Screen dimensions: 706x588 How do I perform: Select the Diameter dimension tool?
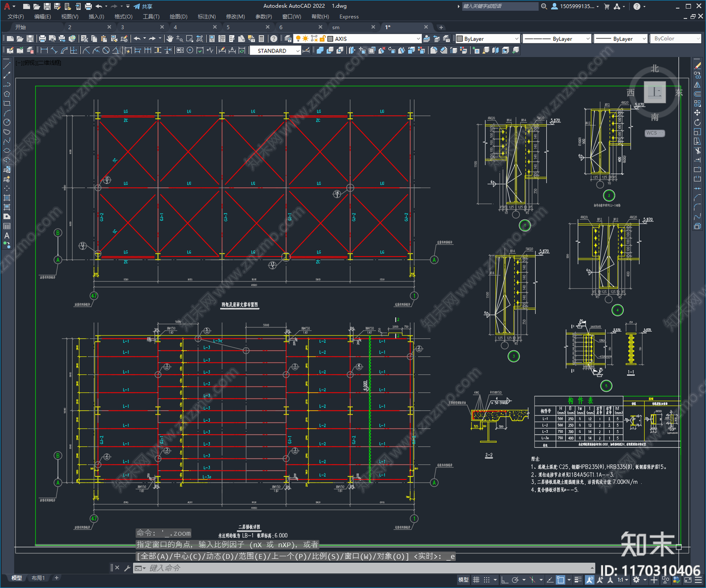(x=106, y=51)
